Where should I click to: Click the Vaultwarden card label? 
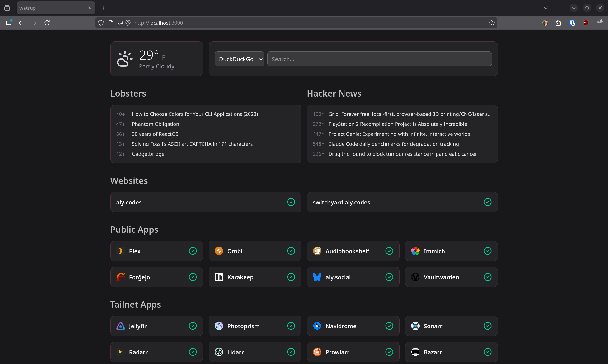441,277
